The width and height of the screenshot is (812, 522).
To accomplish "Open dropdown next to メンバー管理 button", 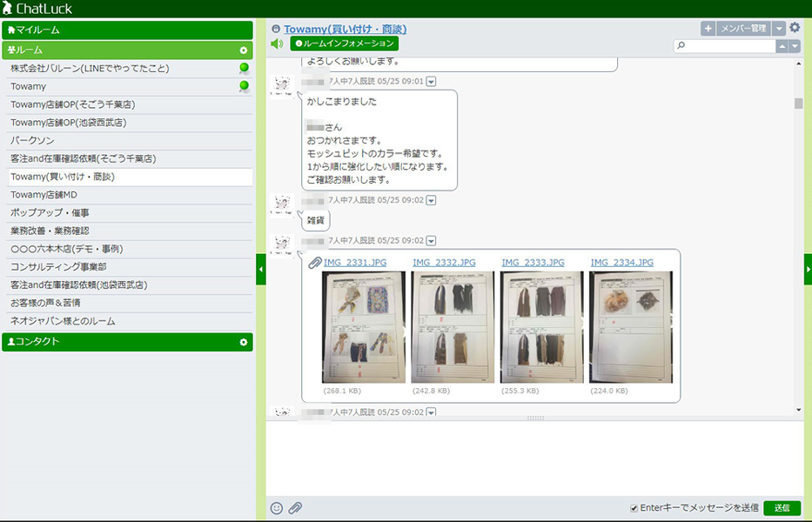I will coord(779,29).
